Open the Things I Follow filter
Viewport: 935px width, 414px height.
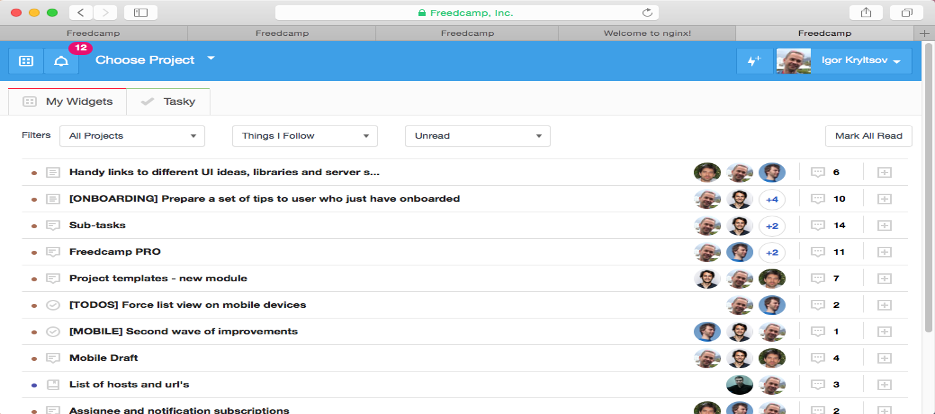[x=305, y=136]
